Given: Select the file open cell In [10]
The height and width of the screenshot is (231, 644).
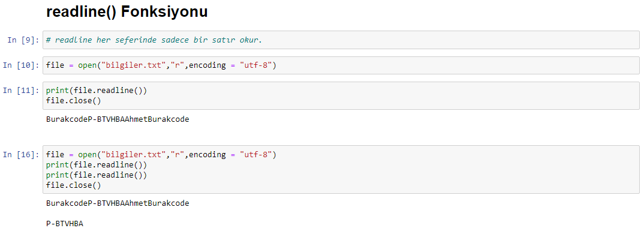Looking at the screenshot, I should pos(341,65).
